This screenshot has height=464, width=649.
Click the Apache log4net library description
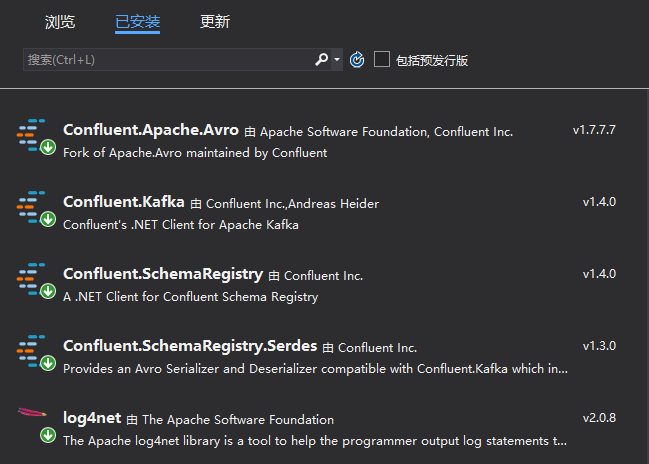click(315, 441)
